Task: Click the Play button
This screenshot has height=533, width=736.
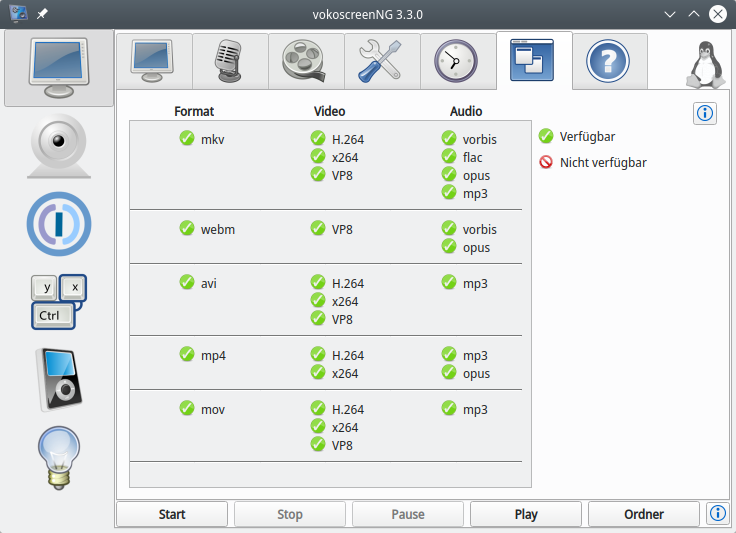Action: click(x=526, y=514)
